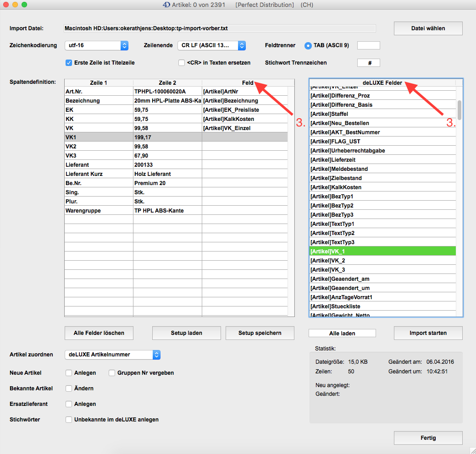Uncheck Erste Zeile ist Titelzeile
Screen dimensions: 476x454
(69, 63)
